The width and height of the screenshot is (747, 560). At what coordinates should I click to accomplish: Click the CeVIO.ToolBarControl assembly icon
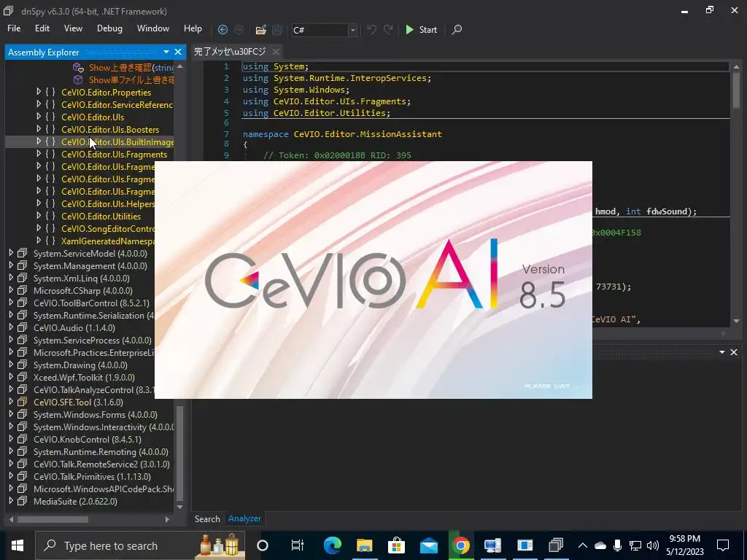click(23, 303)
